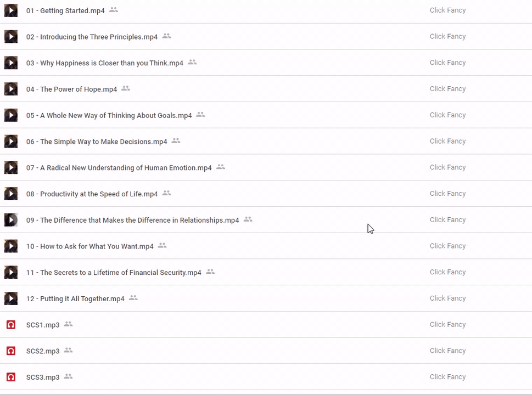
Task: Click the shared icon next to SCS1.mp3
Action: pos(68,324)
